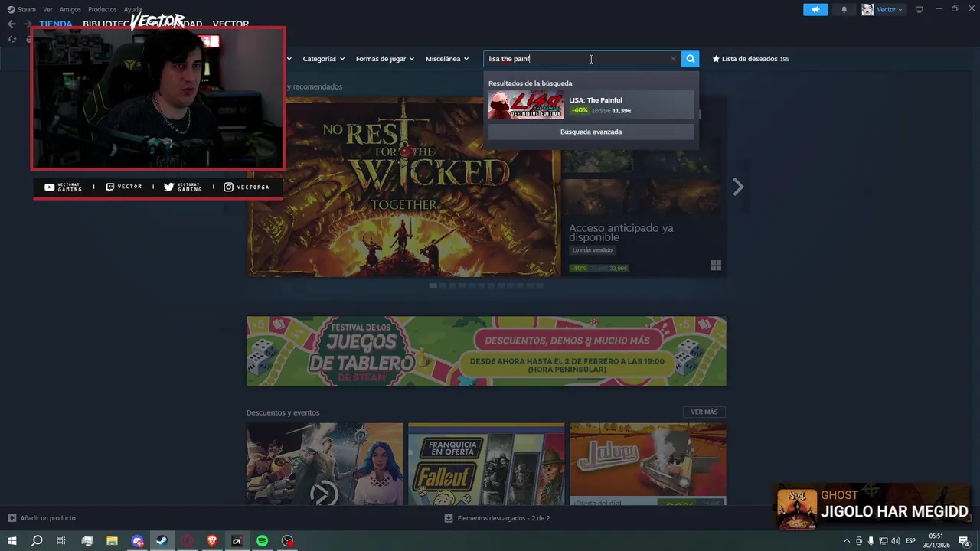The height and width of the screenshot is (551, 980).
Task: Open the No Rest for the Wicked banner
Action: pyautogui.click(x=404, y=187)
